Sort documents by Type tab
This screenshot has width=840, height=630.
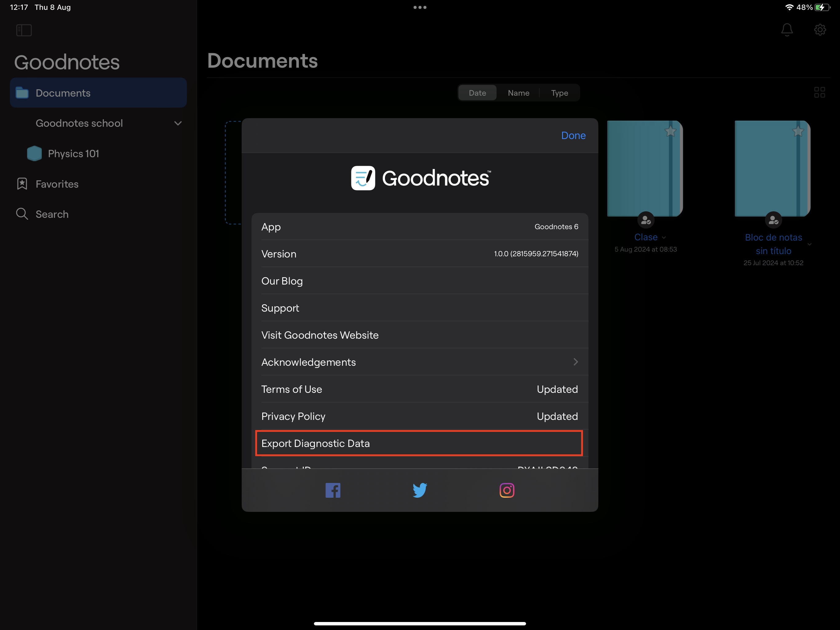[559, 93]
